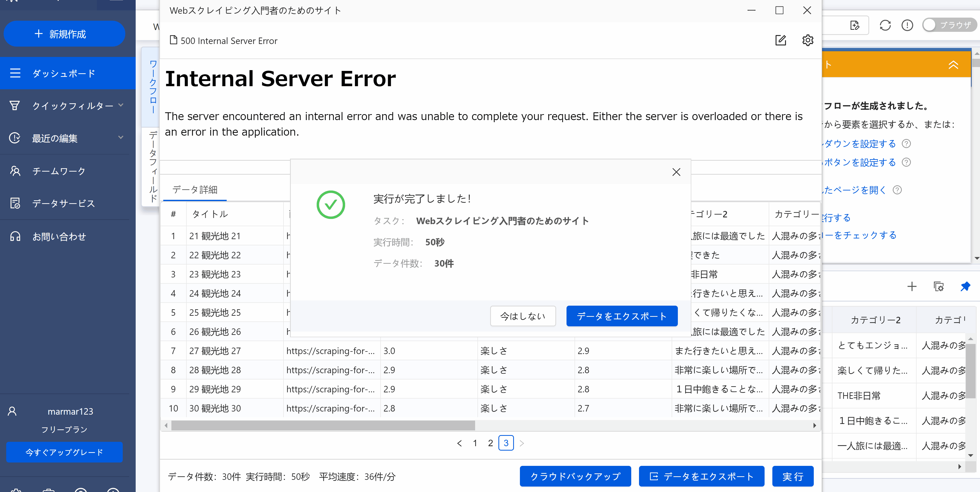Close the completion dialog with X
The image size is (980, 492).
coord(676,172)
